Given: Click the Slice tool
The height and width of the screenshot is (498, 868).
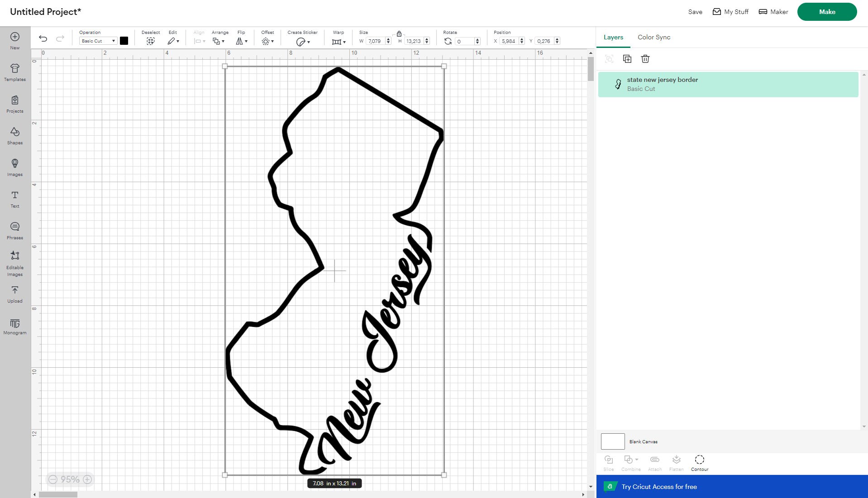Looking at the screenshot, I should (609, 462).
